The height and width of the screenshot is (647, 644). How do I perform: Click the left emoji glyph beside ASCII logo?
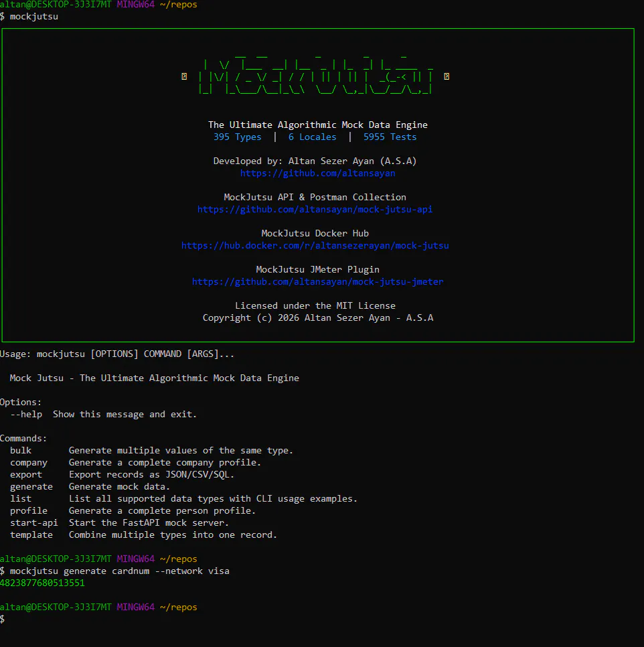[184, 76]
